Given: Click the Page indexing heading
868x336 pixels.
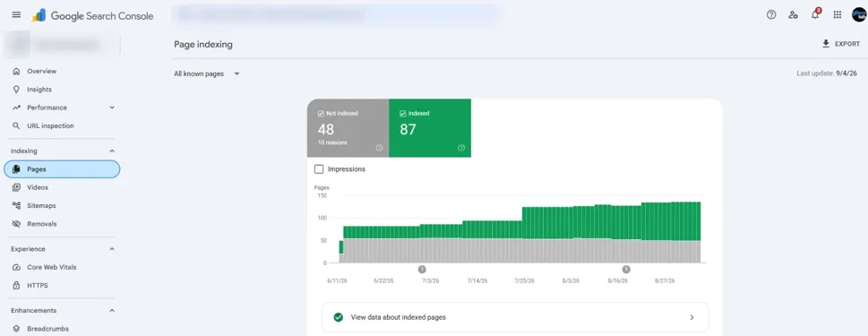Looking at the screenshot, I should [x=203, y=44].
